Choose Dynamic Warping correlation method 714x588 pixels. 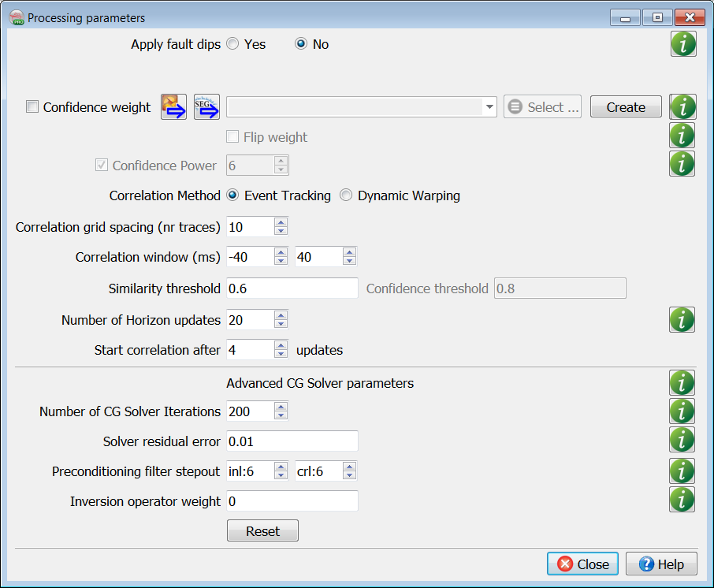(x=346, y=195)
